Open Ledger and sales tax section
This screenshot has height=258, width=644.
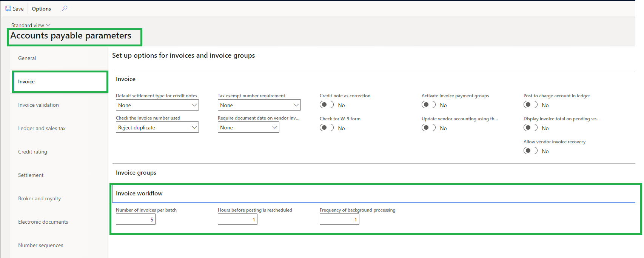click(x=42, y=128)
